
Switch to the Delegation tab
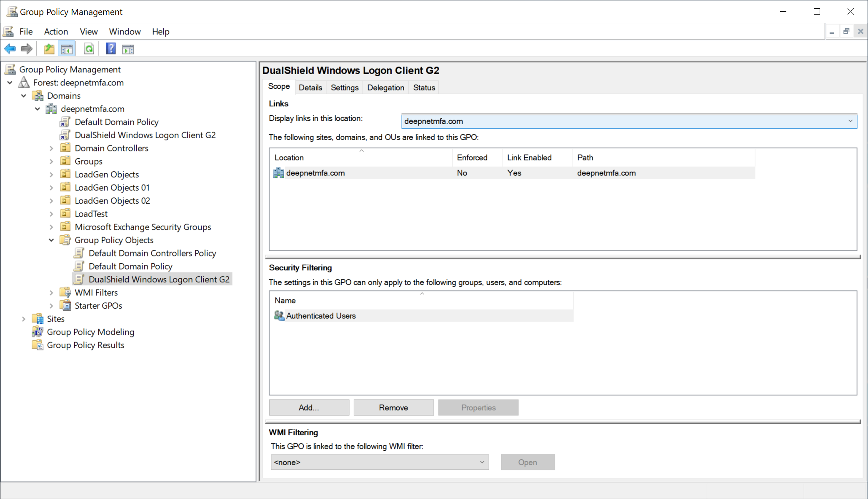tap(385, 87)
